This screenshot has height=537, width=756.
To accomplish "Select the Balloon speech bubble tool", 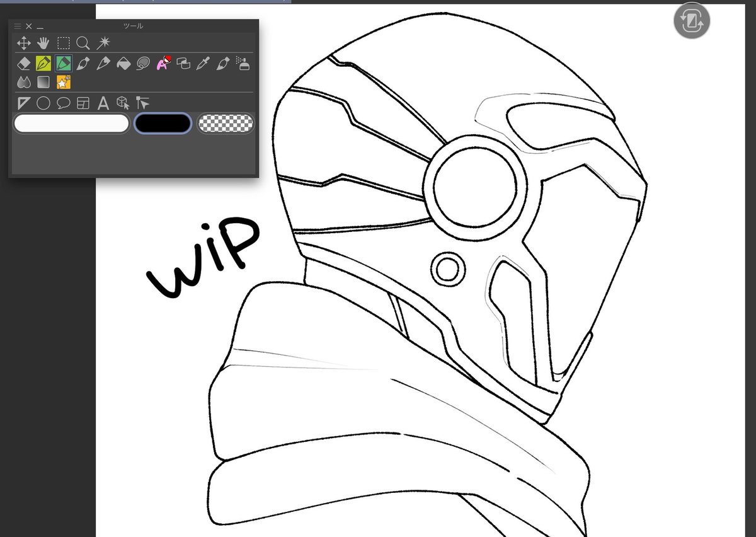I will point(64,103).
